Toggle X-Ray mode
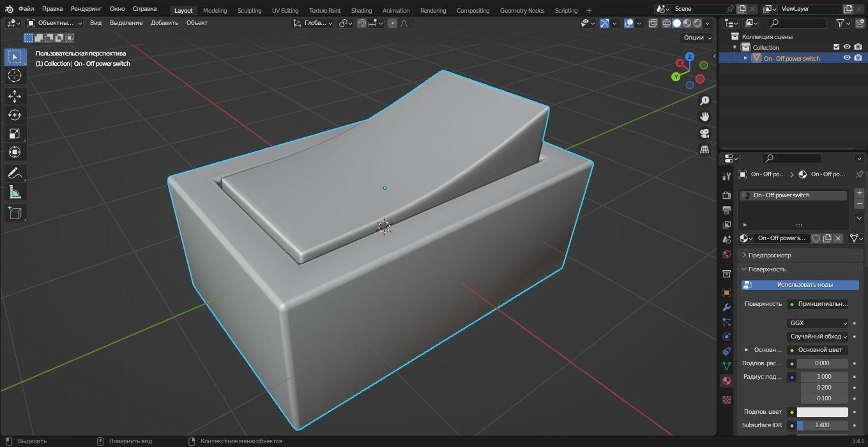The width and height of the screenshot is (868, 447). coord(653,23)
